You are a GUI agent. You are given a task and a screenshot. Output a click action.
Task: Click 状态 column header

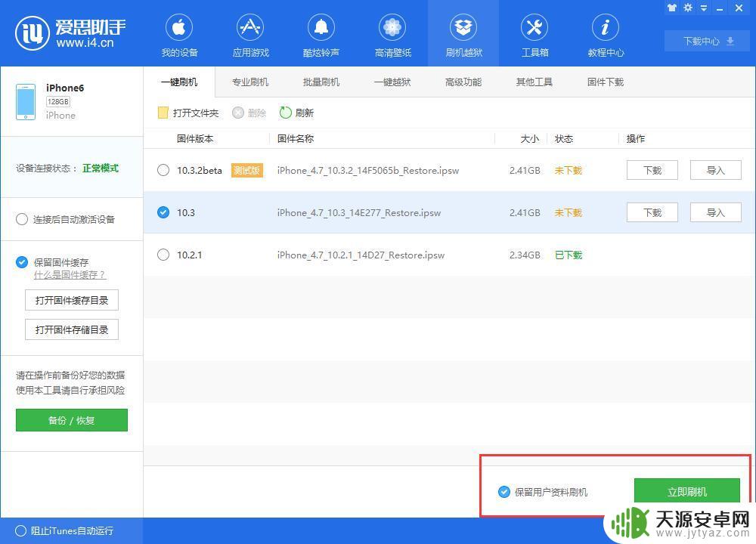[x=564, y=139]
